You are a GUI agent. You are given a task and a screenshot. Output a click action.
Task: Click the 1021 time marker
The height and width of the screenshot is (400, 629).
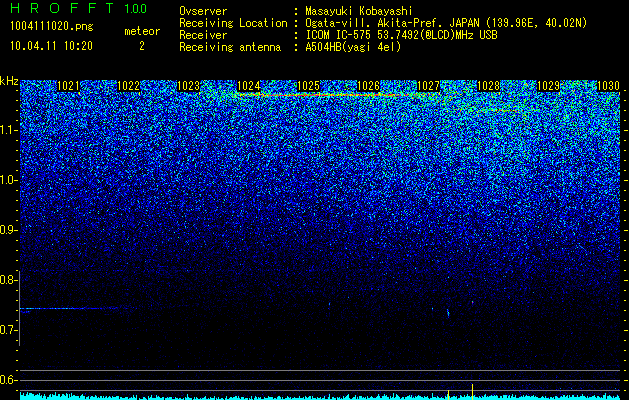click(x=69, y=86)
